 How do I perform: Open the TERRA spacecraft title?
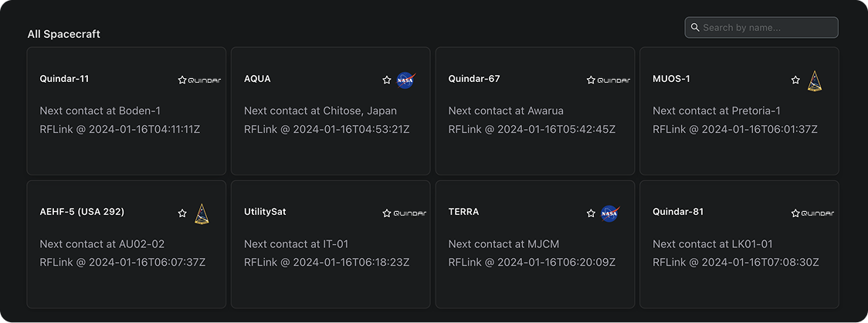463,212
